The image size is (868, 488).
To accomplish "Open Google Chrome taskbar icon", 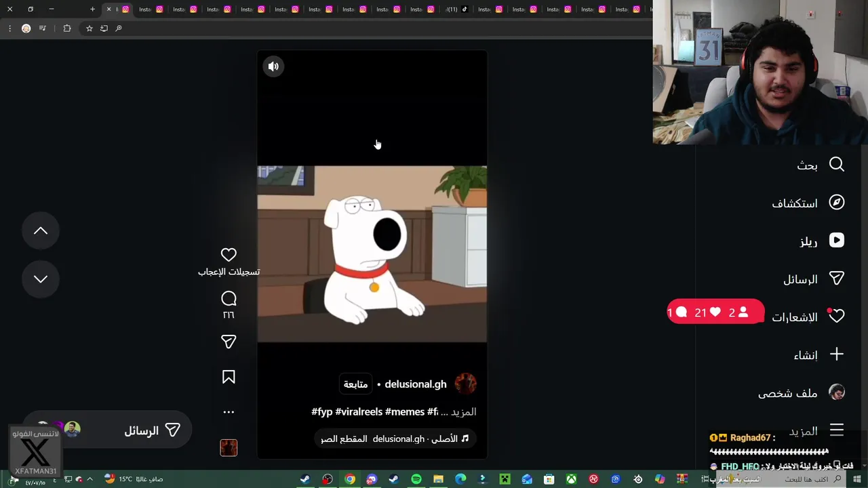I will 349,479.
